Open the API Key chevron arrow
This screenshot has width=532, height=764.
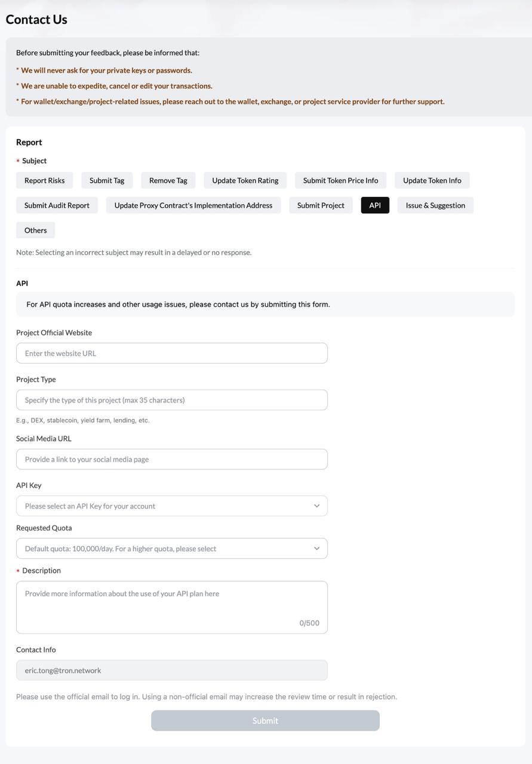317,506
